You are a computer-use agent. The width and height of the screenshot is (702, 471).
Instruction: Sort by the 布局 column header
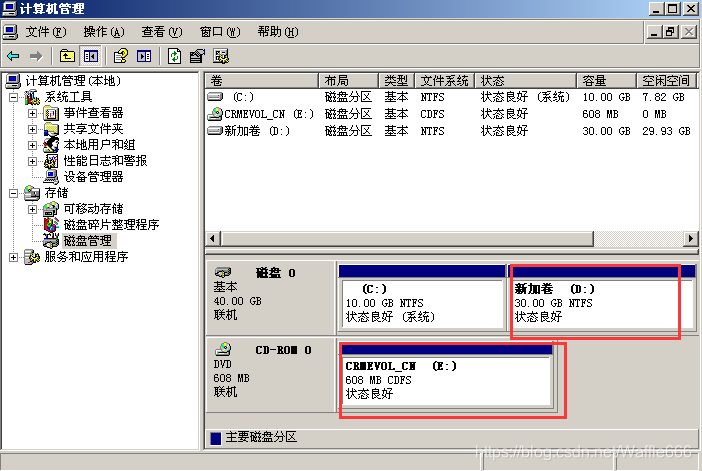pyautogui.click(x=349, y=81)
